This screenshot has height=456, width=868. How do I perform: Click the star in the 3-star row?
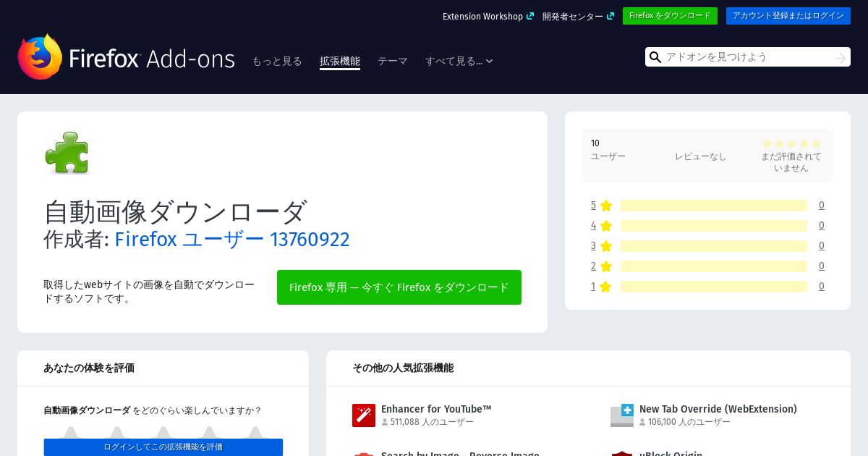(x=606, y=246)
